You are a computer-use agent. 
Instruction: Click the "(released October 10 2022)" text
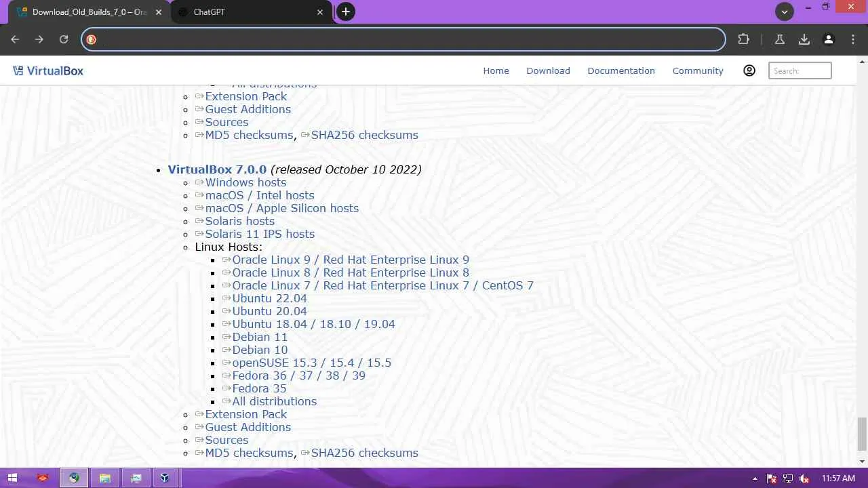[x=346, y=169]
